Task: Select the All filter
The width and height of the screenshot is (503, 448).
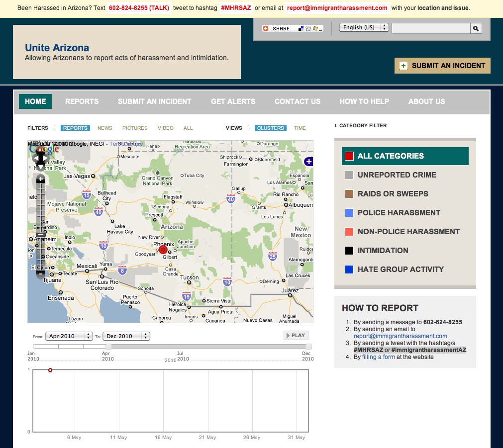Action: tap(188, 128)
